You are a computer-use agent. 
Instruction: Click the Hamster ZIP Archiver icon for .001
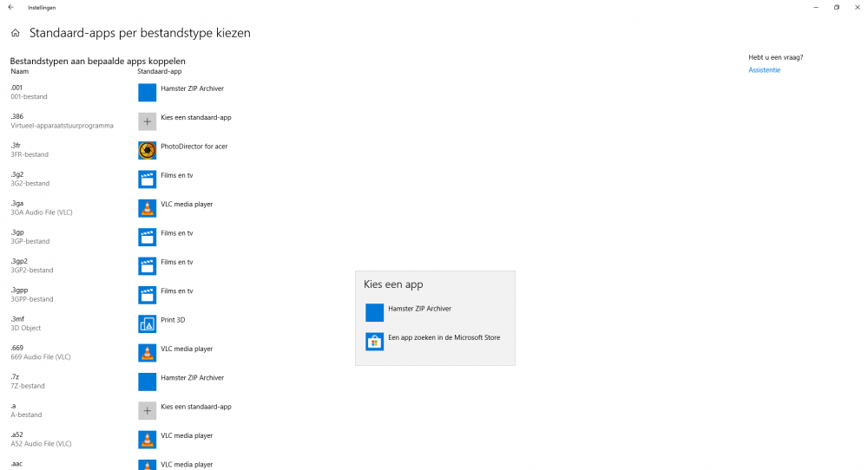[x=148, y=92]
